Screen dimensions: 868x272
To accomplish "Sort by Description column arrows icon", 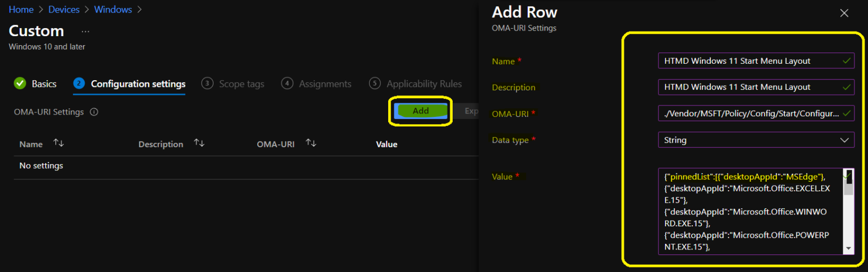I will point(199,144).
